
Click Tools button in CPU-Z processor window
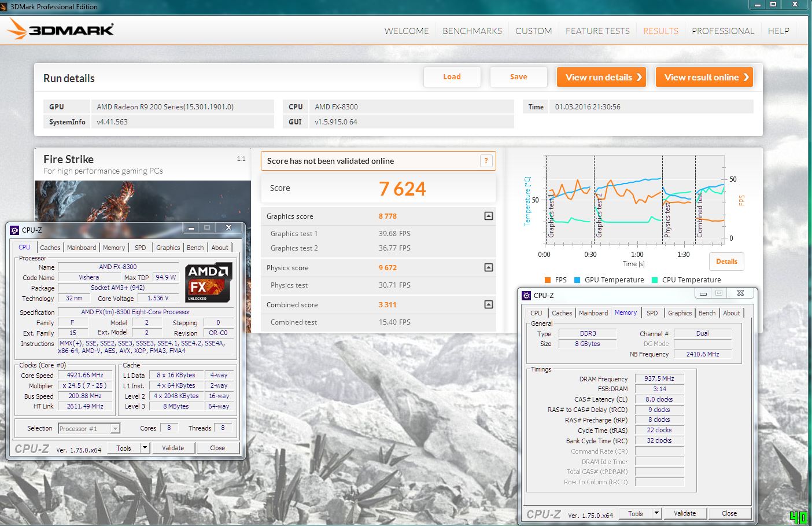(x=124, y=448)
